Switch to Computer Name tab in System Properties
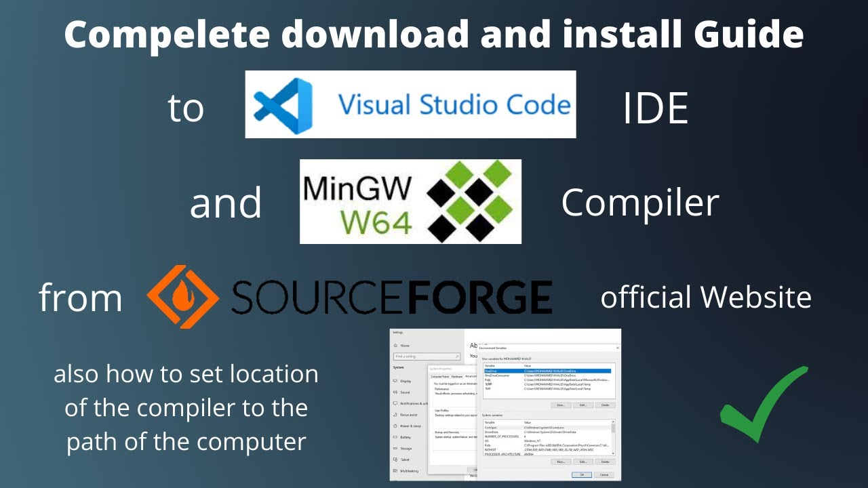 [x=440, y=377]
